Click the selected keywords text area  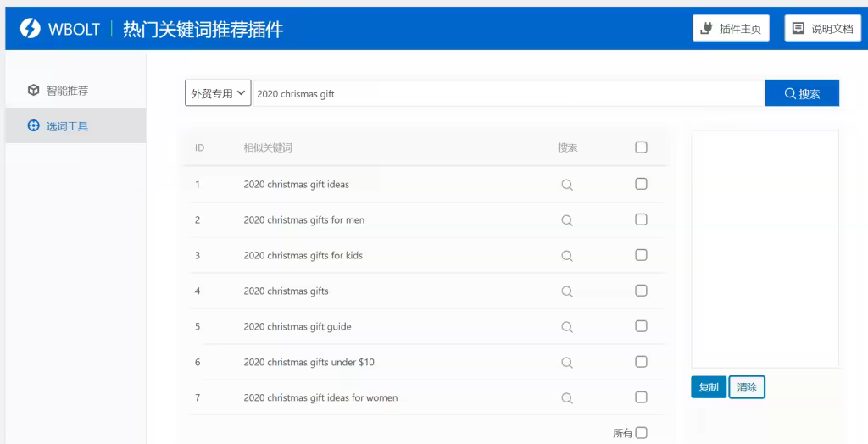(765, 249)
